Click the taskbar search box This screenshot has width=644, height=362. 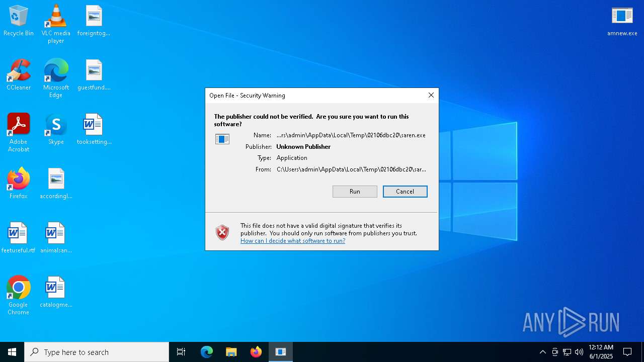[x=97, y=352]
